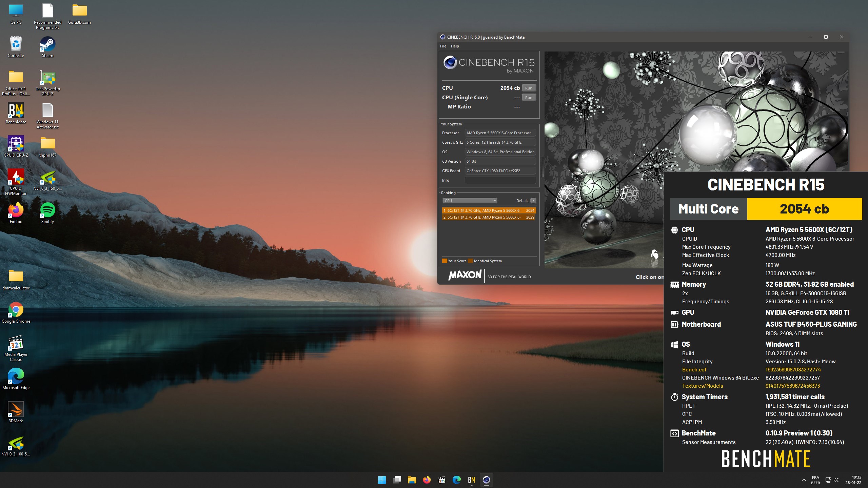Open NVI_0_3_150_5 desktop shortcut
The height and width of the screenshot is (488, 868).
[x=47, y=180]
